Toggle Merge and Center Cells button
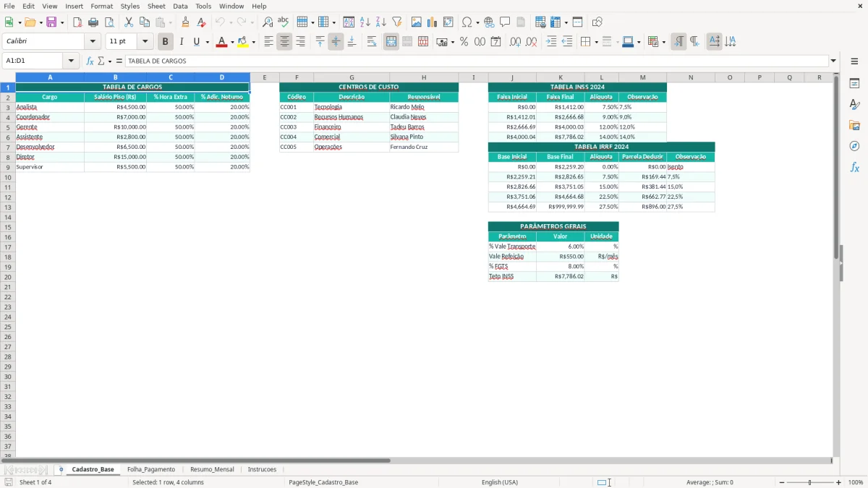The width and height of the screenshot is (868, 488). pos(391,42)
